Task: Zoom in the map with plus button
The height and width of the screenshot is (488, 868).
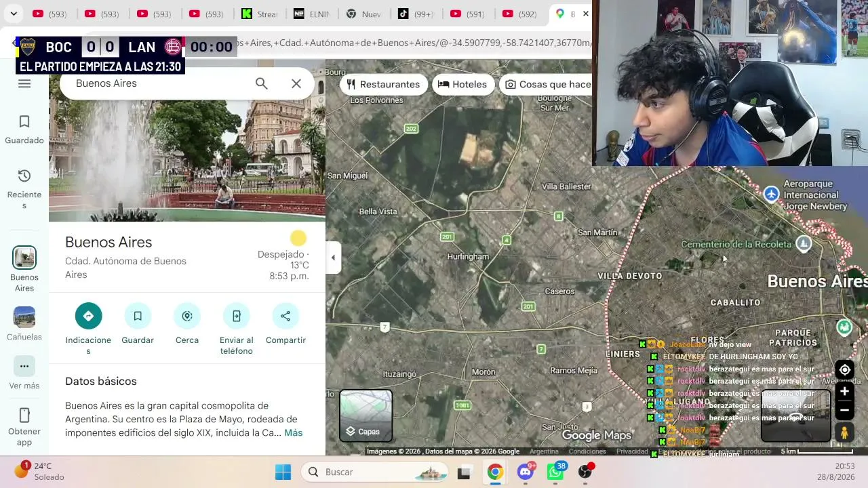Action: tap(844, 391)
